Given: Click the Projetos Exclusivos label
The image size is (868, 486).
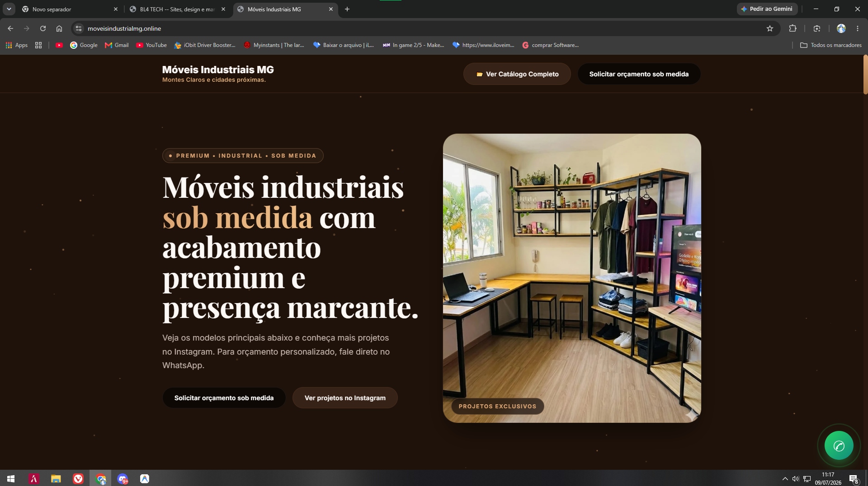Looking at the screenshot, I should [x=497, y=406].
